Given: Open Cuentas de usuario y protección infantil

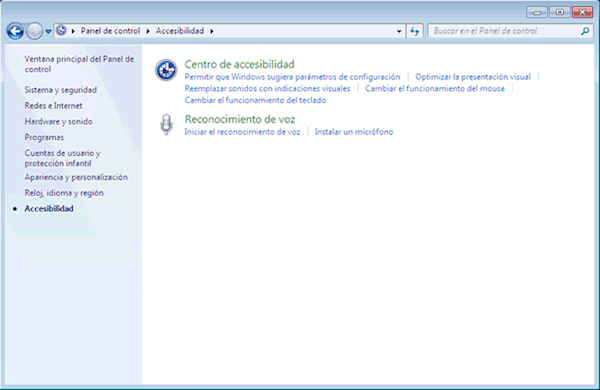Looking at the screenshot, I should pyautogui.click(x=62, y=158).
